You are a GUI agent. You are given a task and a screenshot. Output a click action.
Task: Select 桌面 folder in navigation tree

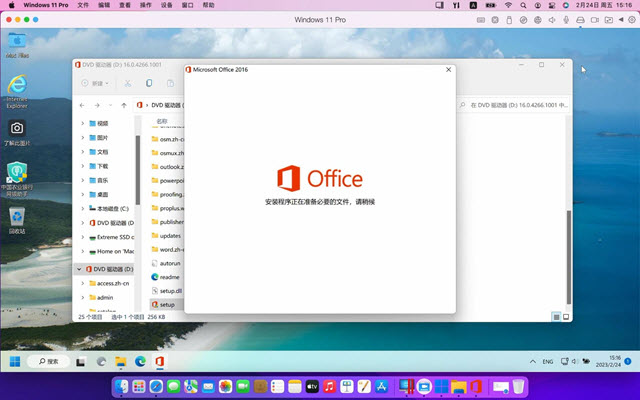(98, 195)
